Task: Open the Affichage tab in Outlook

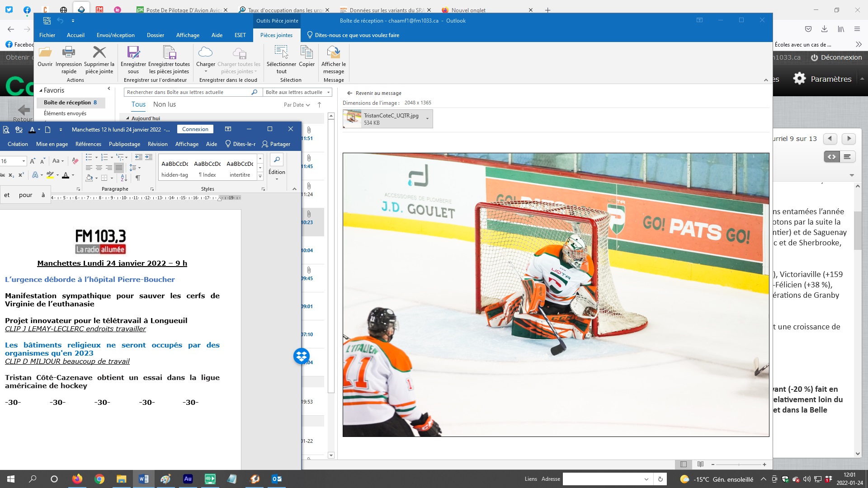Action: pos(188,35)
